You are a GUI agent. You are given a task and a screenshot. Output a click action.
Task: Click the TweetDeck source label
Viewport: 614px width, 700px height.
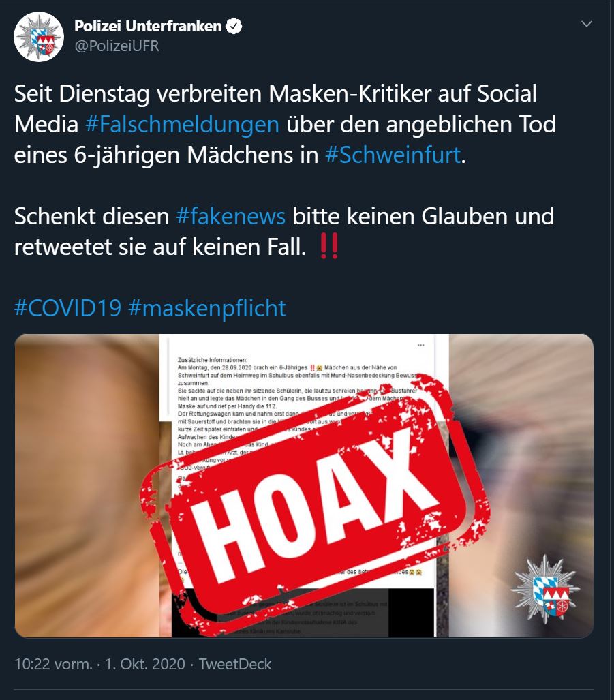[x=234, y=664]
